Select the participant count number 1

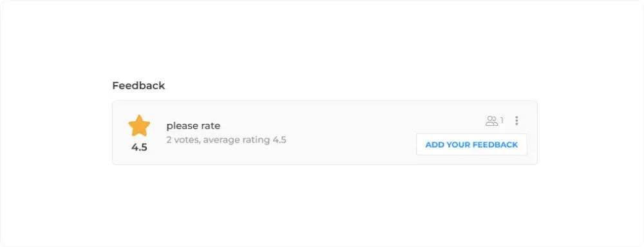click(502, 121)
